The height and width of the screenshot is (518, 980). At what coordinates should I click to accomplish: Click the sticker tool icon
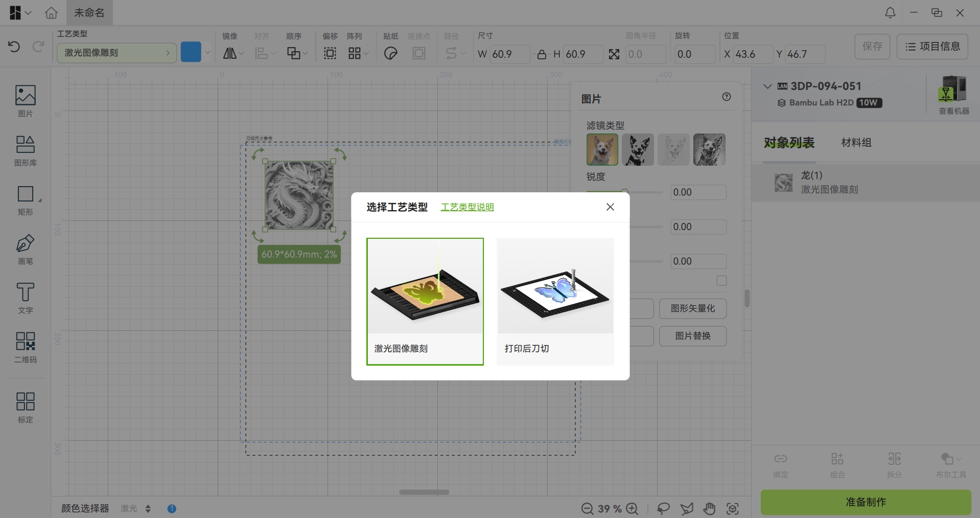(391, 53)
